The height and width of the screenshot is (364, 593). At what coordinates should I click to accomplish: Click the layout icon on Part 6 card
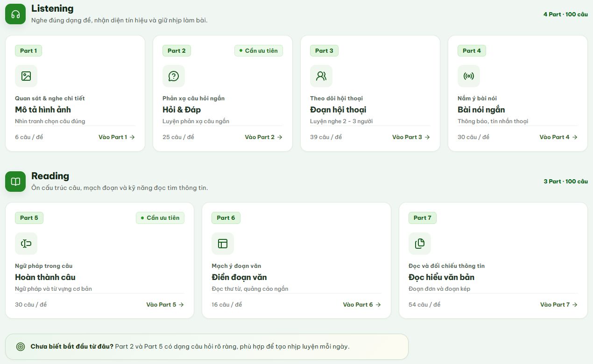223,244
